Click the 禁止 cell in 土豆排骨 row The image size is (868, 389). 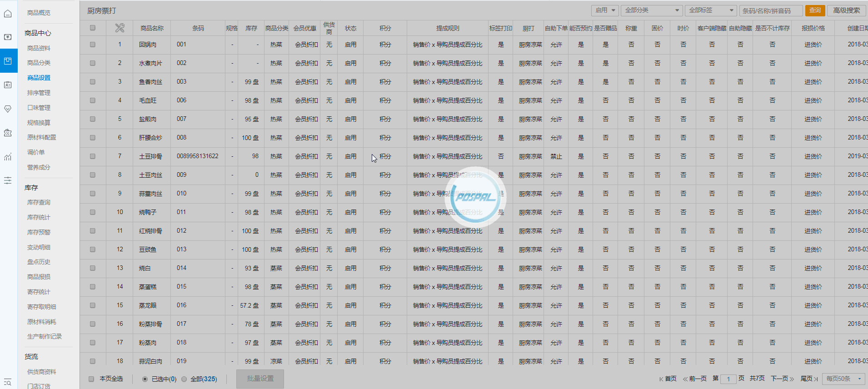556,156
